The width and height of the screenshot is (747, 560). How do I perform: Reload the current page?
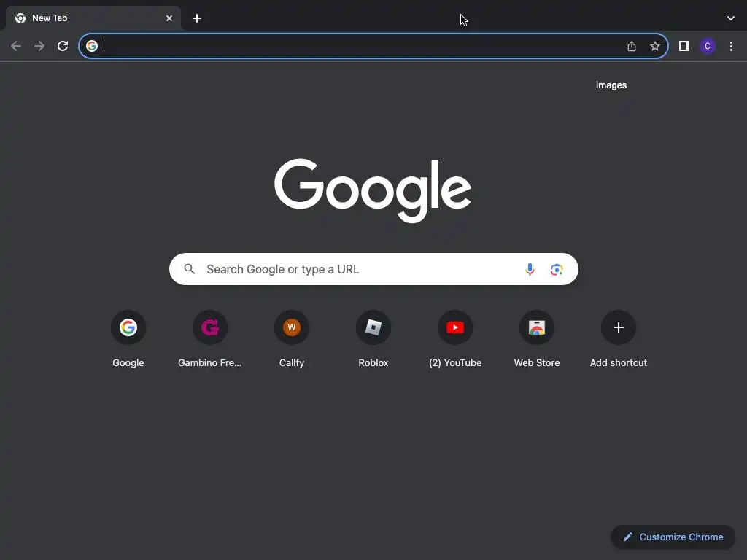[63, 46]
